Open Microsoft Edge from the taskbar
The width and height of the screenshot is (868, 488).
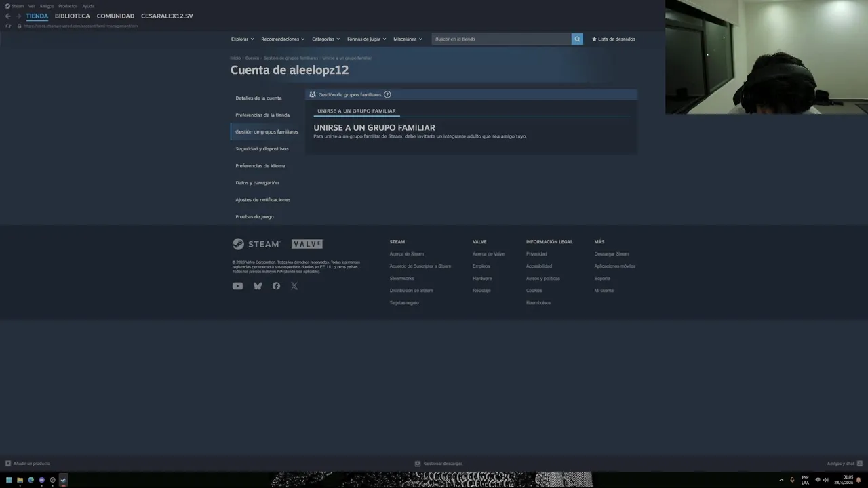31,480
